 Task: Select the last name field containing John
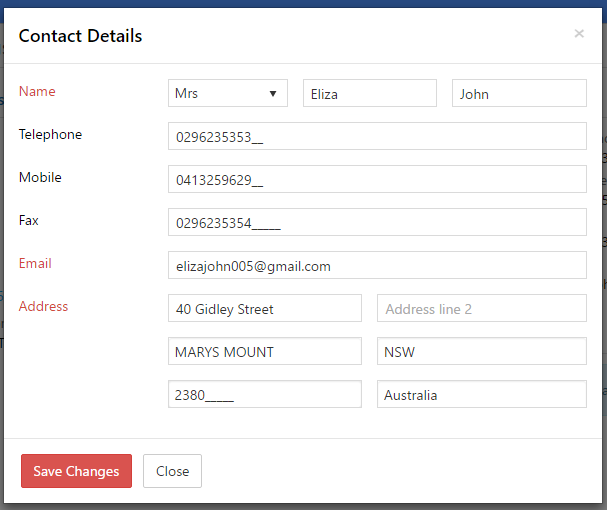pos(519,93)
